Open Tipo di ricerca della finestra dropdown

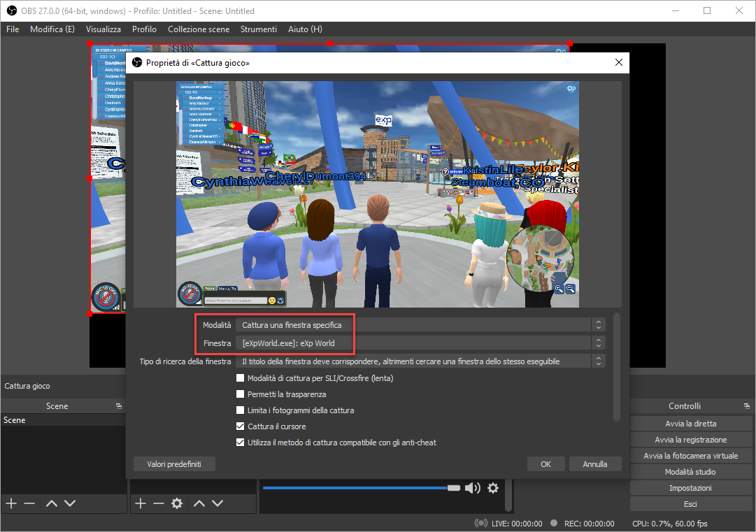[420, 361]
